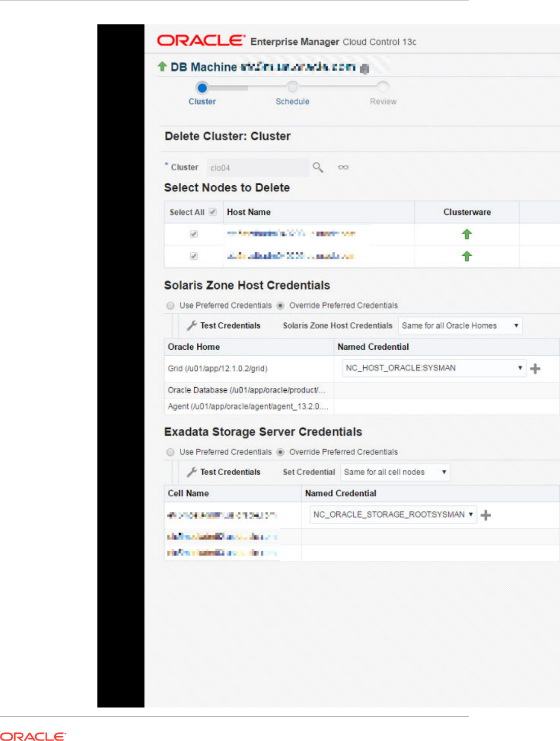Toggle the first host node checkbox

193,234
